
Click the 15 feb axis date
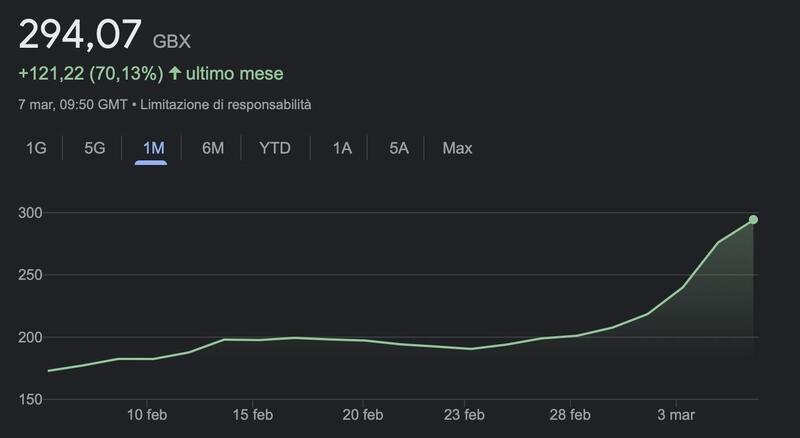click(x=254, y=414)
